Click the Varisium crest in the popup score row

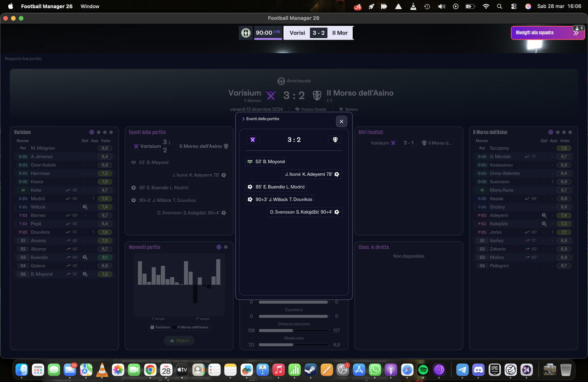coord(252,140)
